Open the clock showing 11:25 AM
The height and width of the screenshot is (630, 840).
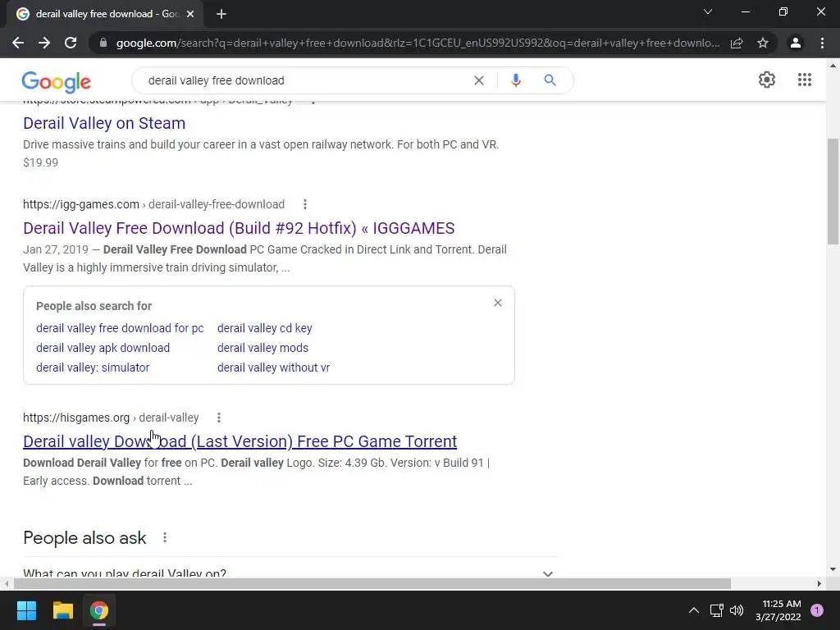(778, 610)
